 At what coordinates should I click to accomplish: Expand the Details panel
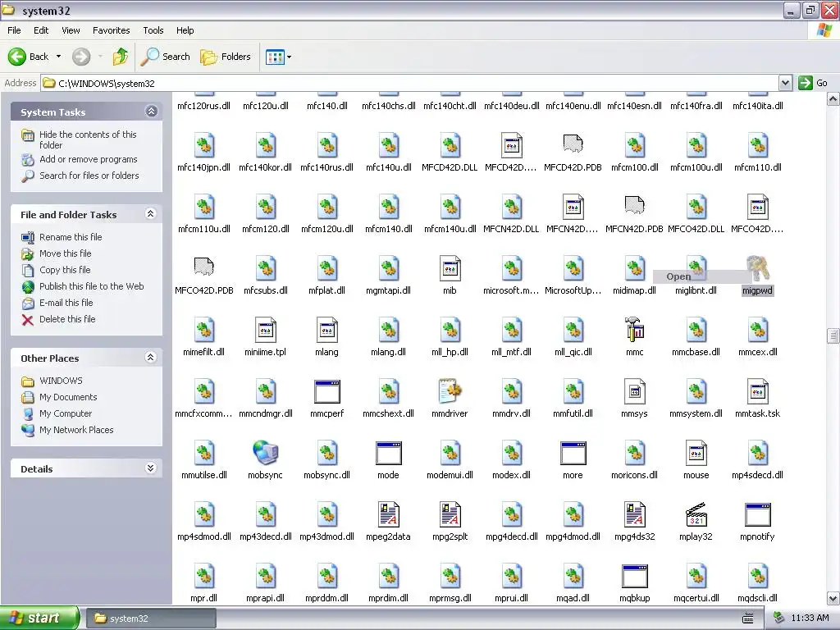coord(151,468)
